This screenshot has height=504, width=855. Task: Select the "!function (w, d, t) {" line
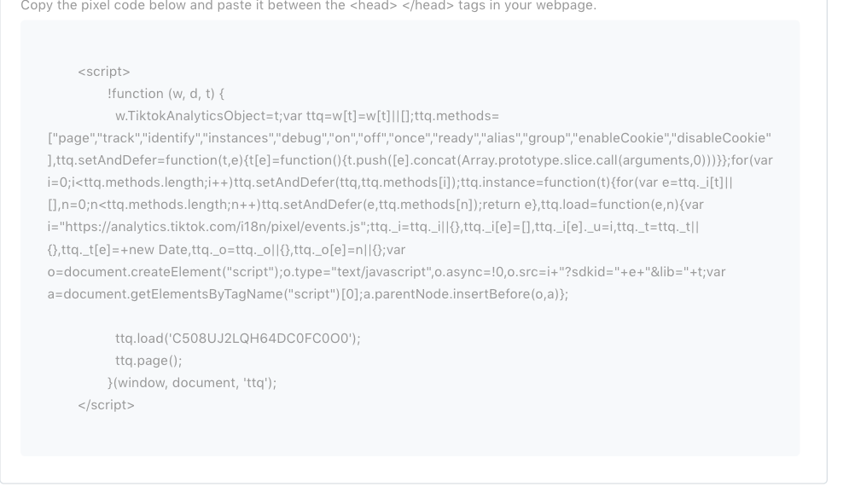(166, 94)
